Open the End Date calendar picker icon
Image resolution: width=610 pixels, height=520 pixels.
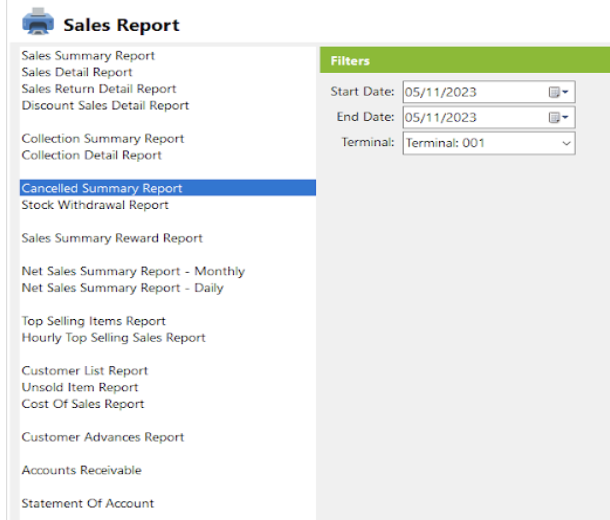point(558,117)
